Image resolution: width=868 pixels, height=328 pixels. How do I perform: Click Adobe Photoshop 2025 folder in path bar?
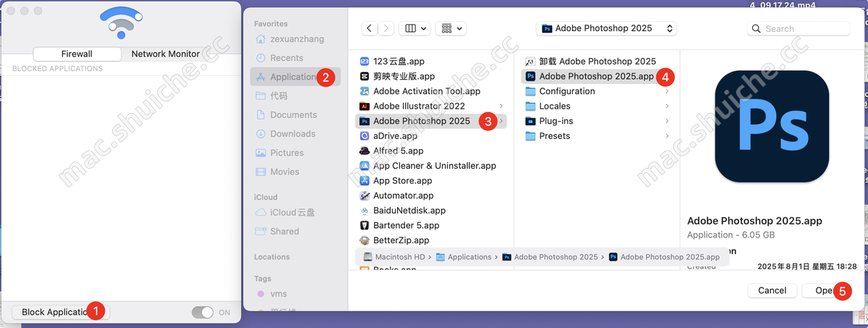click(x=550, y=257)
